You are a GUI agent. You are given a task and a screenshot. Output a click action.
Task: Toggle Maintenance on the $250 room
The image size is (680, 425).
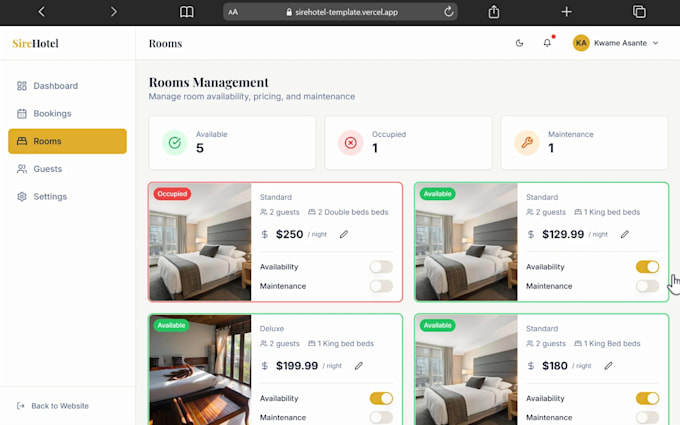(x=381, y=286)
